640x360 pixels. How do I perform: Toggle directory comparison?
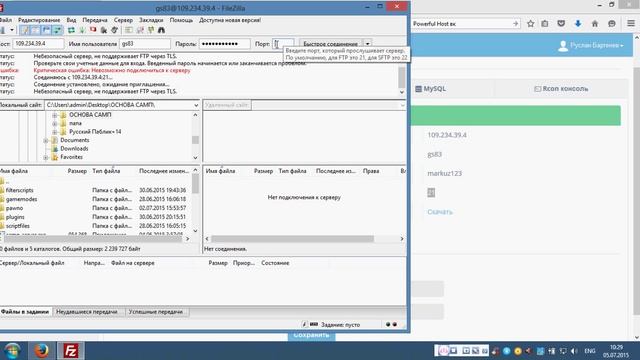pos(140,30)
